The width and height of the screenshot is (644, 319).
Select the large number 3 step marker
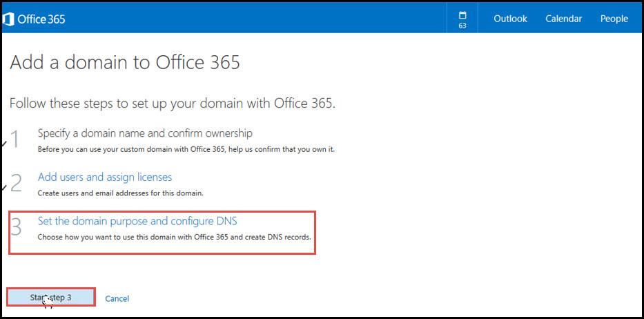tap(16, 227)
